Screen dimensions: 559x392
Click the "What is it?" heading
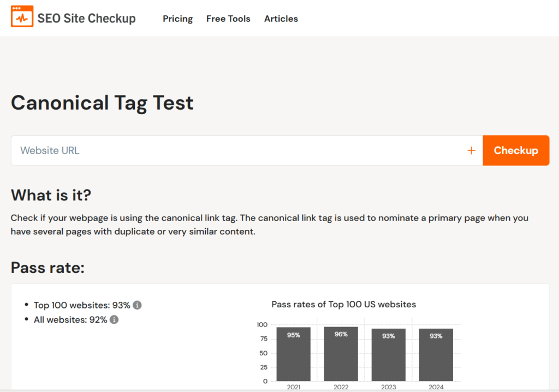(51, 195)
